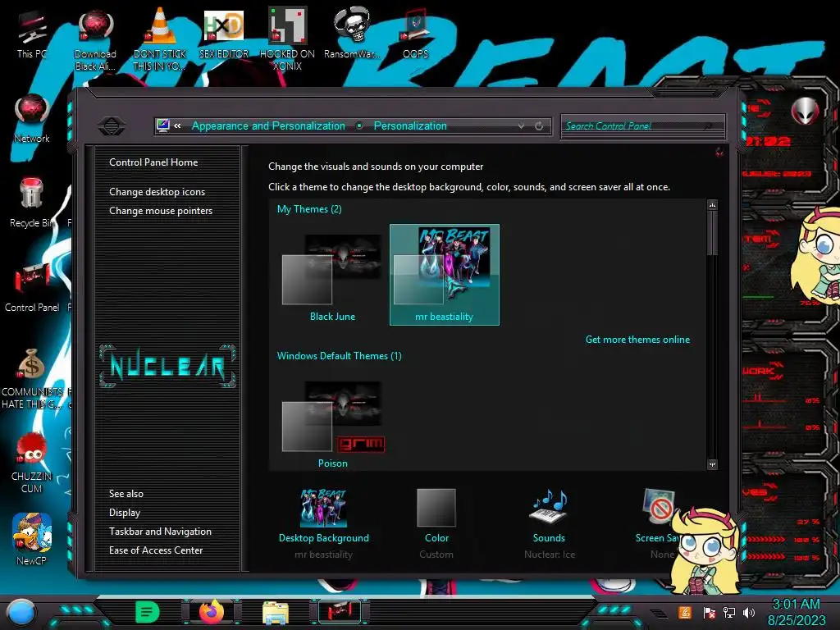Focus the Search Control Panel field
This screenshot has width=840, height=630.
coord(643,126)
